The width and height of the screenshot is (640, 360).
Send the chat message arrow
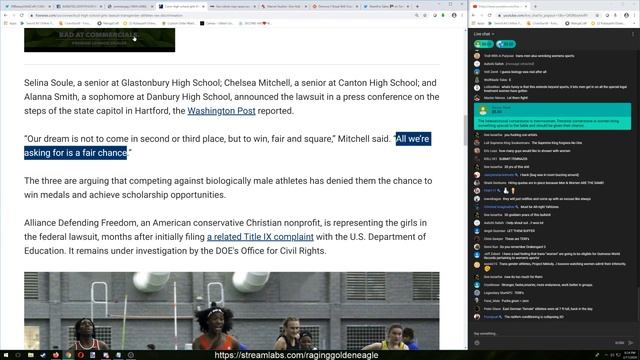(631, 343)
